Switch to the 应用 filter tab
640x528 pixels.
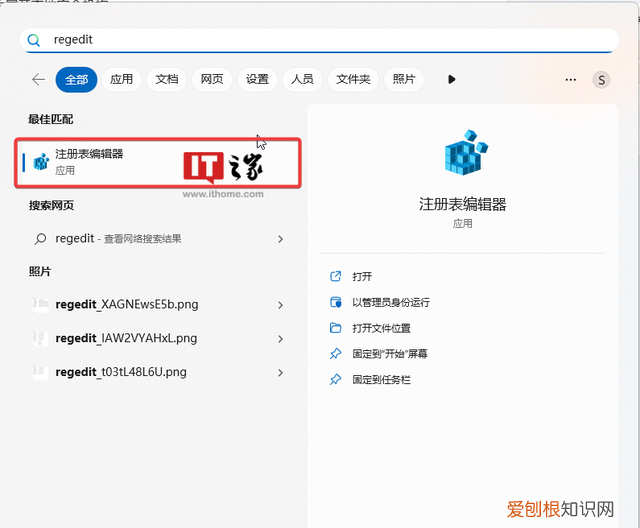(122, 79)
